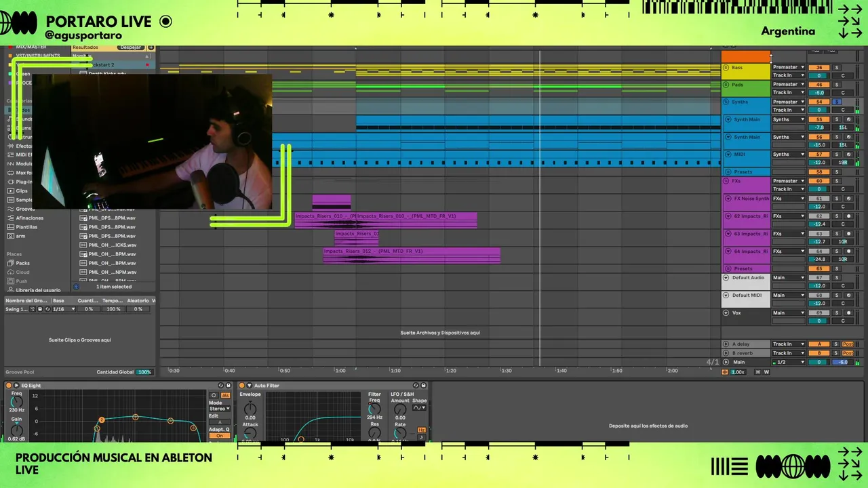The width and height of the screenshot is (868, 488).
Task: Open Synth Main 55 Synths routing dropdown
Action: coord(789,119)
